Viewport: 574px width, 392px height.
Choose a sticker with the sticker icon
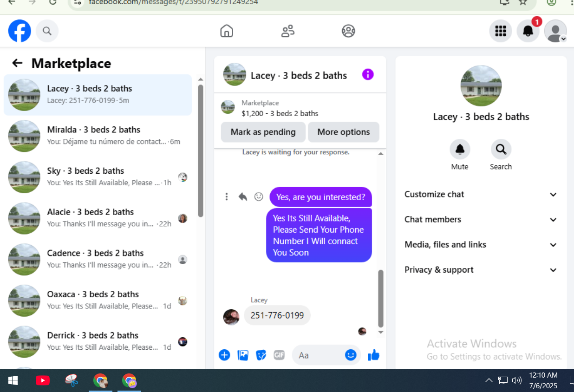[x=261, y=355]
